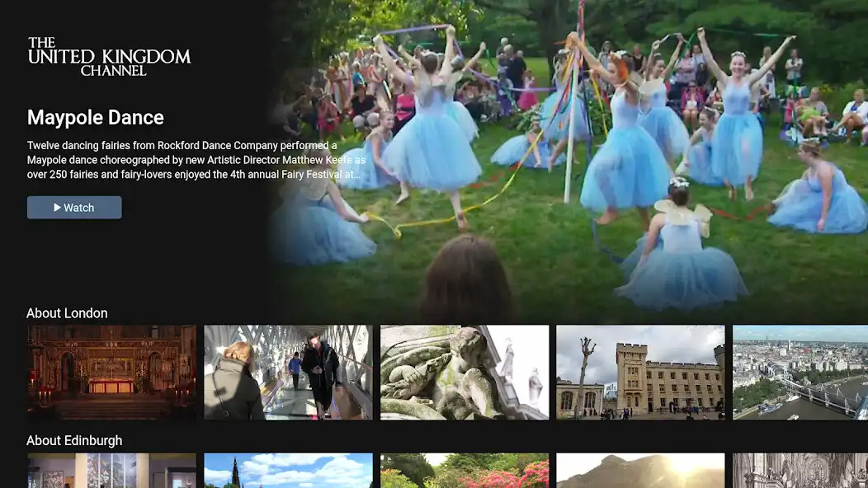Select the museum gallery interior thumbnail

pos(111,470)
